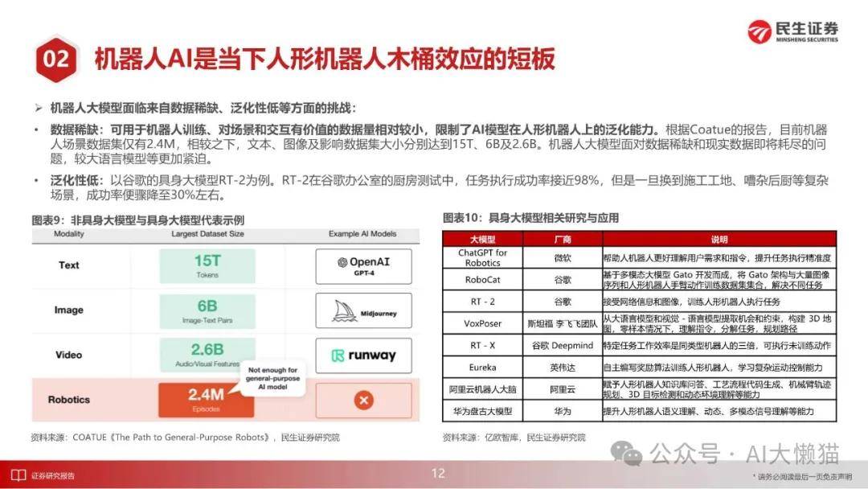Click the red X icon in Robotics row

click(364, 400)
